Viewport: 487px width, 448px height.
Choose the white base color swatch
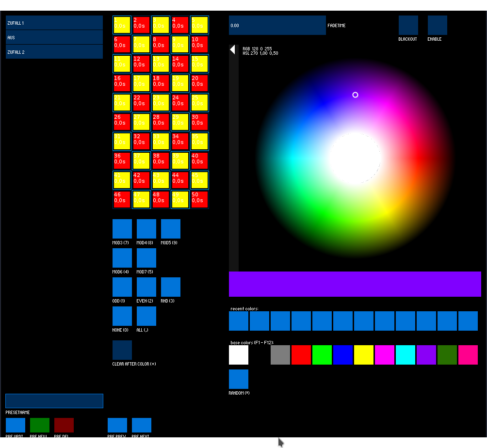(239, 355)
